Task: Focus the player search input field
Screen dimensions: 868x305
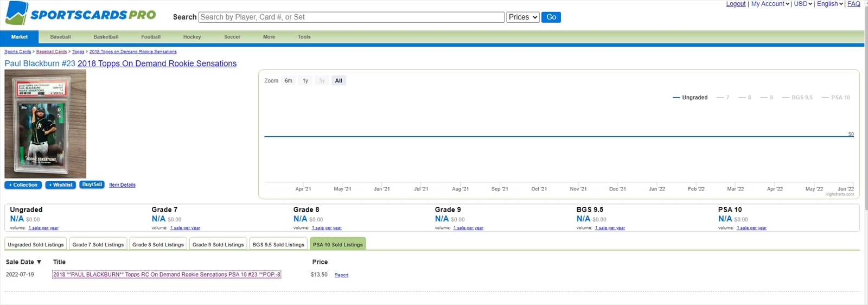Action: [352, 17]
